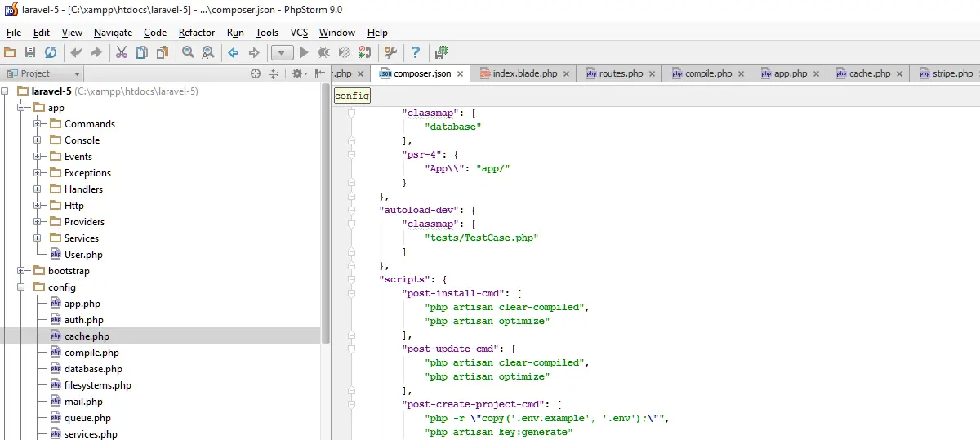This screenshot has width=980, height=440.
Task: Fold the "autoload-dev" block in gutter
Action: point(353,210)
